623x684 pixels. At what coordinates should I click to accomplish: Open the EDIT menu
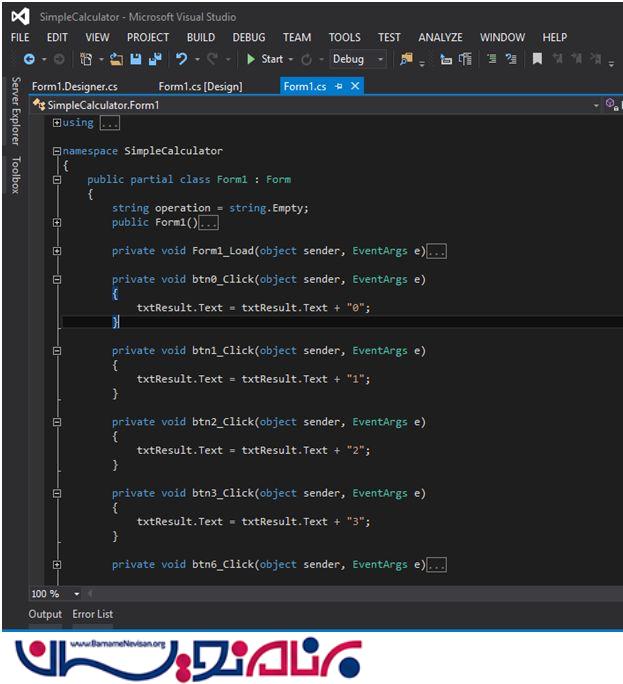click(57, 38)
